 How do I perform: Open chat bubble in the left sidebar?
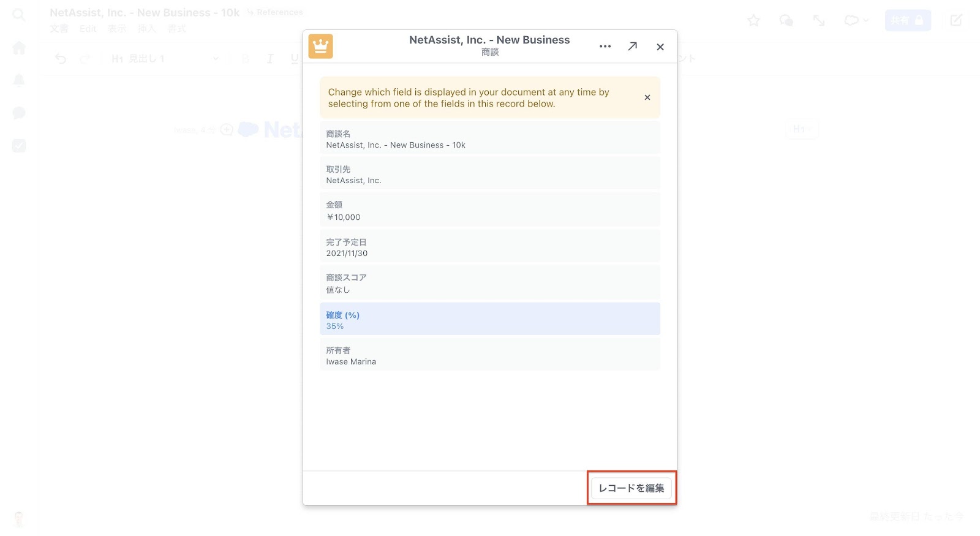(x=19, y=113)
